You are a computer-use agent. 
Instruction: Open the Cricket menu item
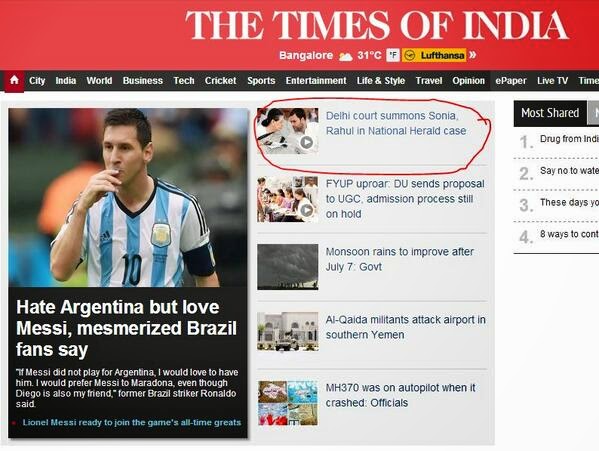click(x=220, y=81)
